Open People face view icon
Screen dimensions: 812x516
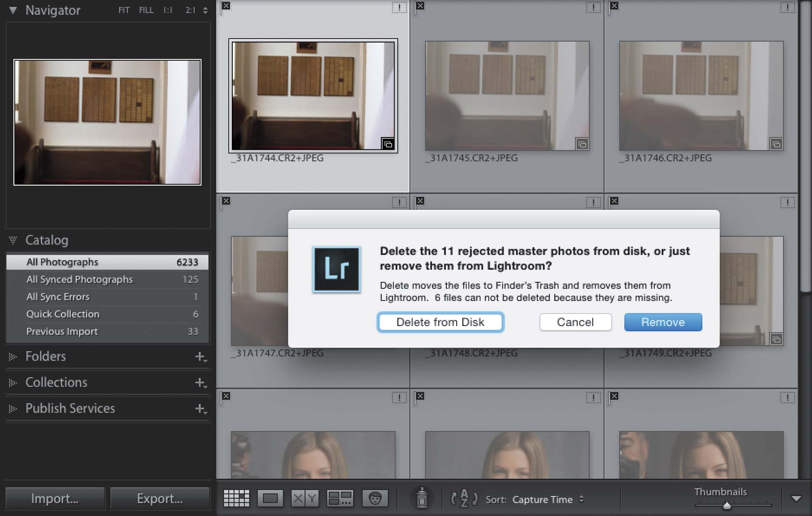pyautogui.click(x=375, y=499)
